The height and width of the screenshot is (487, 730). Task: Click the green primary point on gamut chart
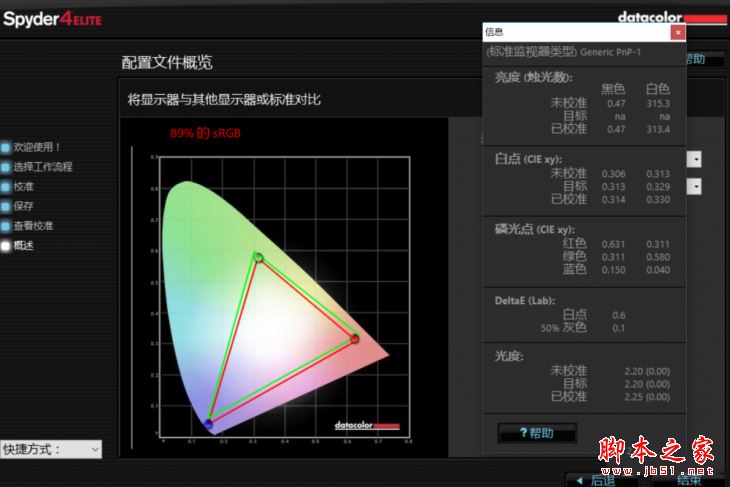click(x=258, y=257)
